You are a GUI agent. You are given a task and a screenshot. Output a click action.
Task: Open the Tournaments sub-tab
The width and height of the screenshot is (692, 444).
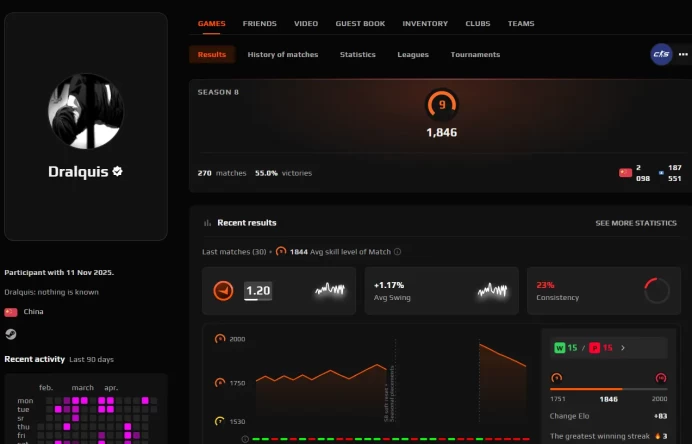coord(475,55)
